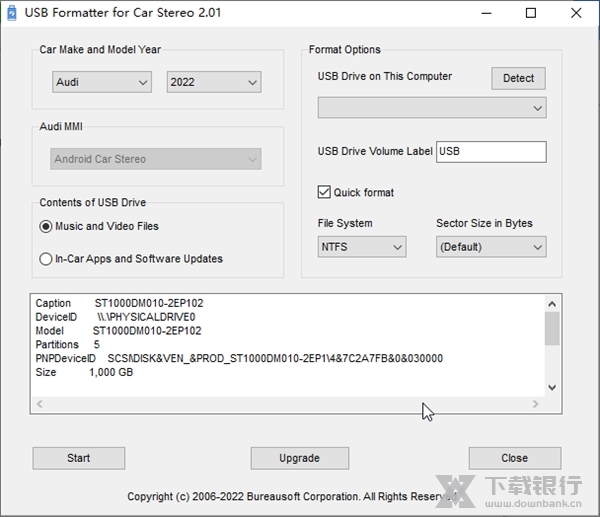The height and width of the screenshot is (517, 600).
Task: Minimize the USB Formatter window
Action: (486, 13)
